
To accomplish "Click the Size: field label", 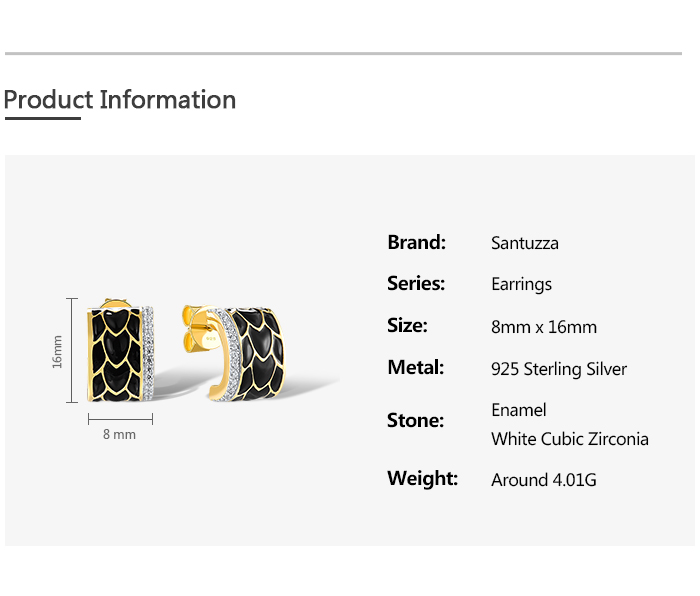I will 407,326.
